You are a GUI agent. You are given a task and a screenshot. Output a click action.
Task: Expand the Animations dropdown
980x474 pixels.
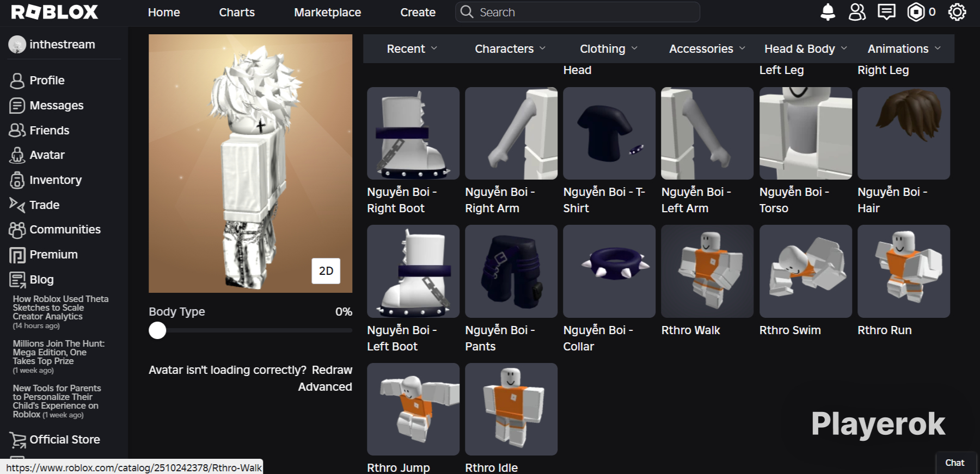[x=904, y=49]
